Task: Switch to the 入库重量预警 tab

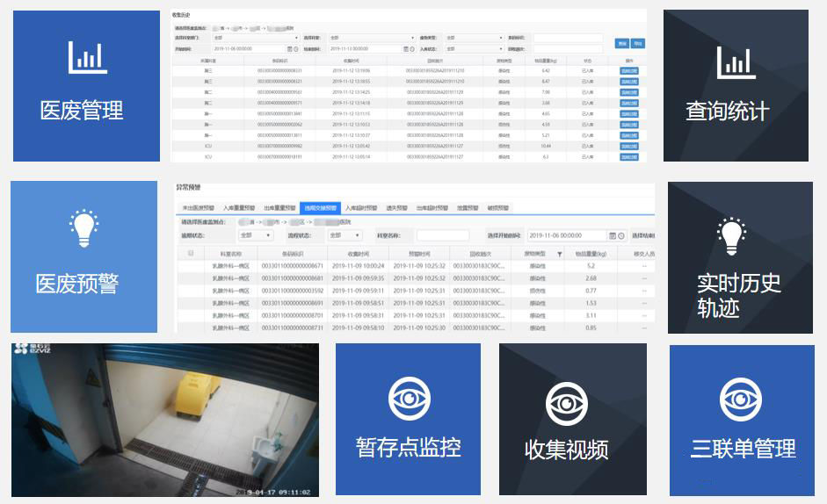Action: tap(239, 208)
